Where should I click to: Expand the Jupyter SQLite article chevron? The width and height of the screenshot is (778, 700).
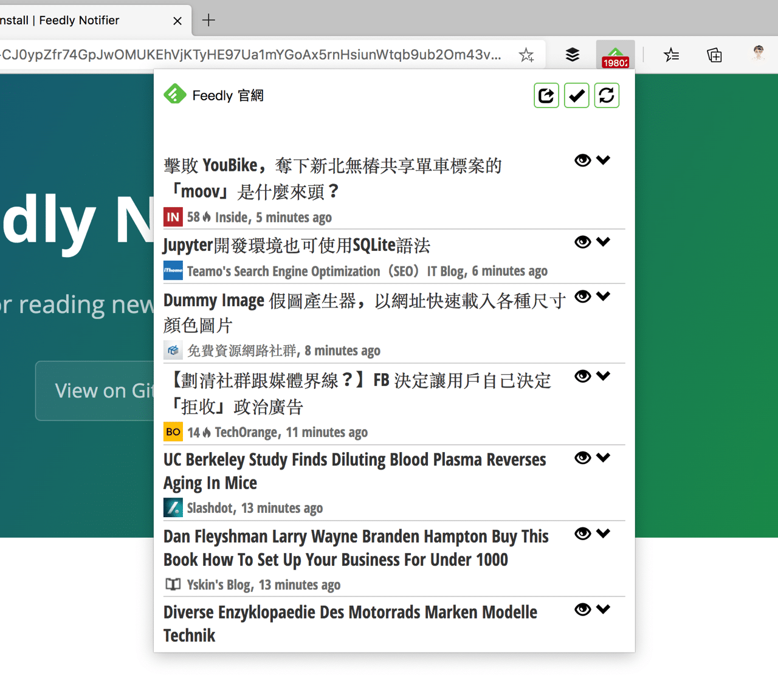coord(603,242)
